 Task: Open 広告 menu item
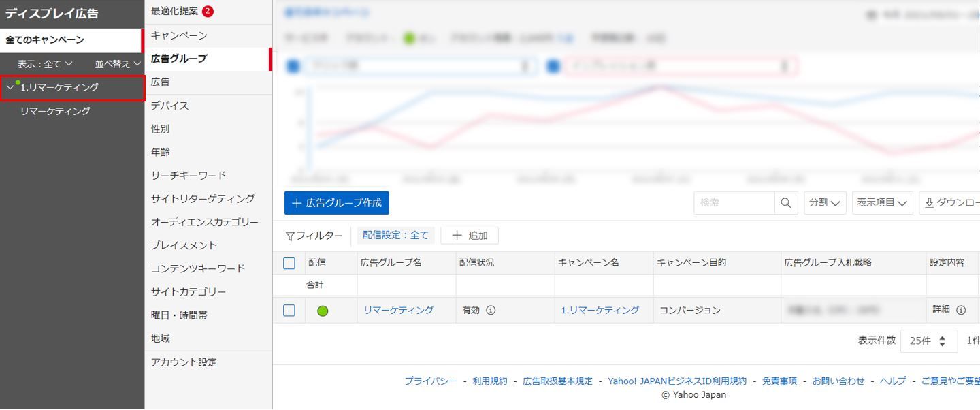pyautogui.click(x=161, y=82)
